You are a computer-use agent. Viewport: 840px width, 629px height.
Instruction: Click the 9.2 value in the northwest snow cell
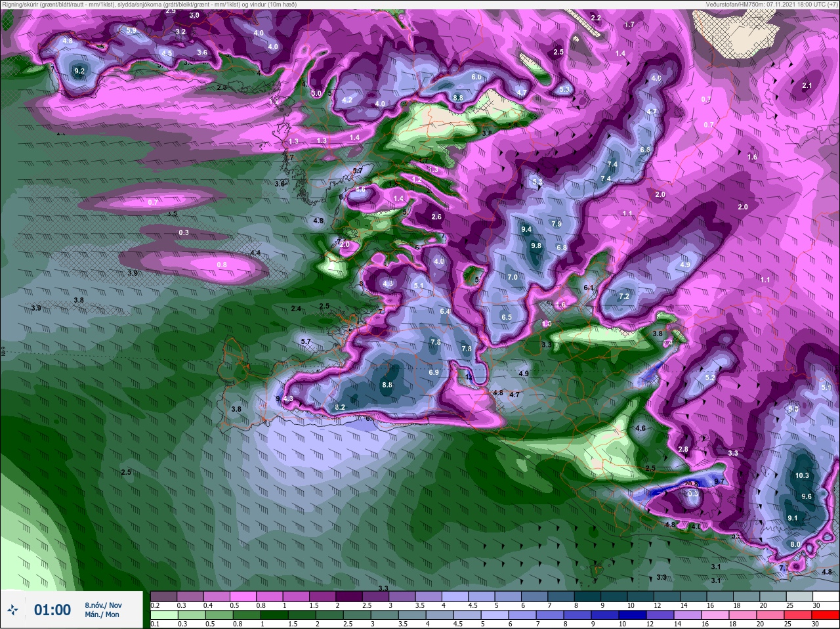tap(79, 71)
